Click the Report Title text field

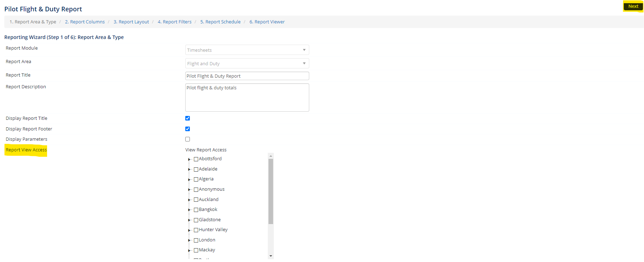pos(247,76)
